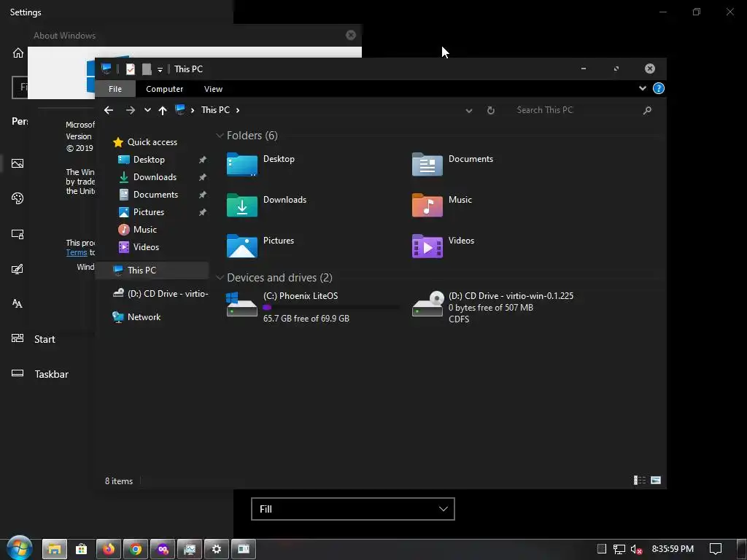Collapse the Devices and drives (2) group

(220, 278)
